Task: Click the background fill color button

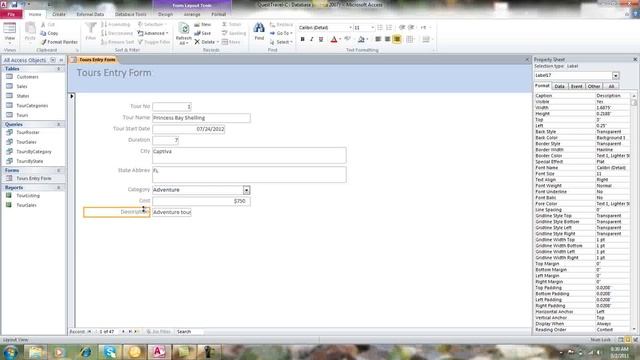Action: 361,39
